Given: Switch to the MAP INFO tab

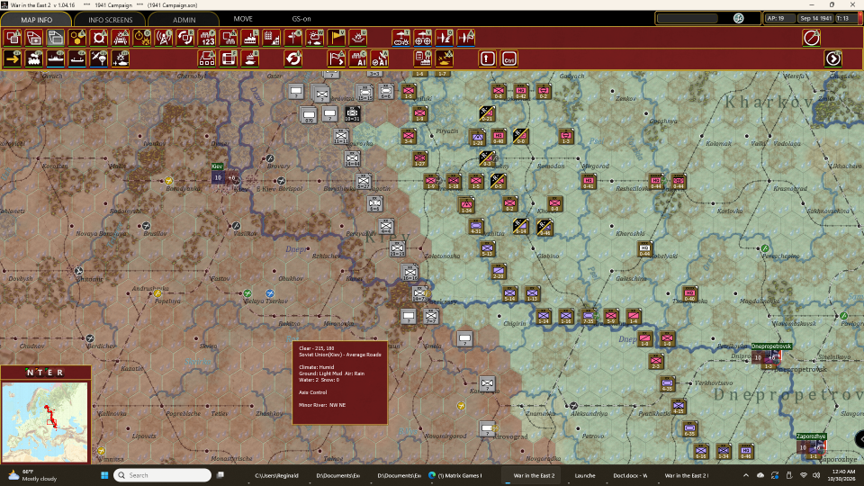Looking at the screenshot, I should (x=36, y=19).
